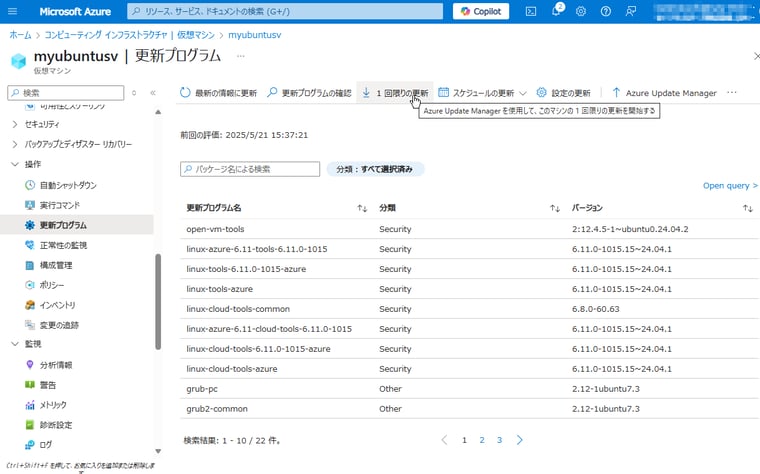
Task: Open the notifications bell
Action: [556, 11]
